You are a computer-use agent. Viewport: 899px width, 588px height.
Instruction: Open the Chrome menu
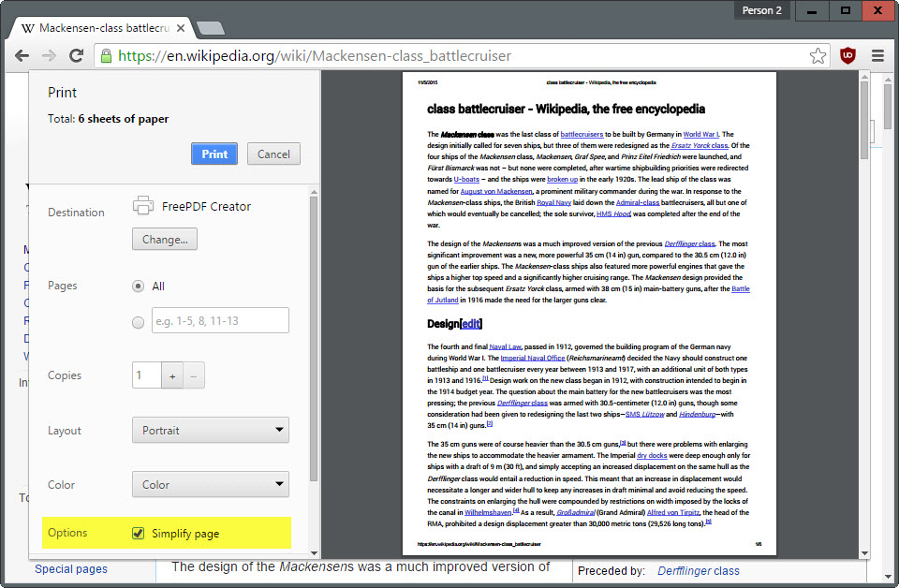pyautogui.click(x=878, y=55)
